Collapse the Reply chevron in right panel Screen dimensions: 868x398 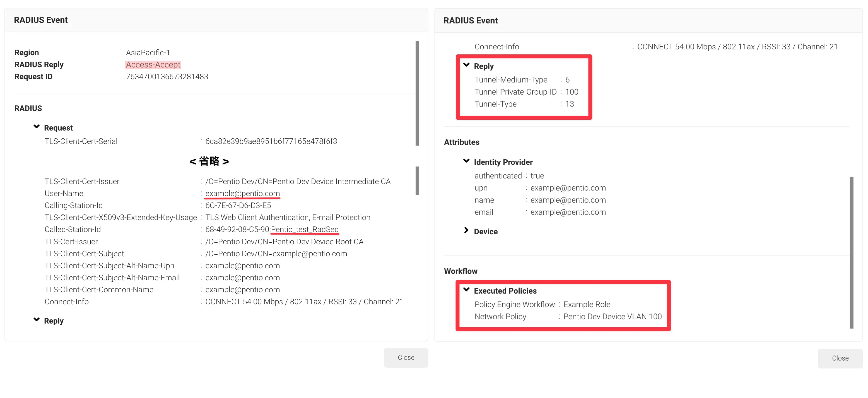point(466,65)
